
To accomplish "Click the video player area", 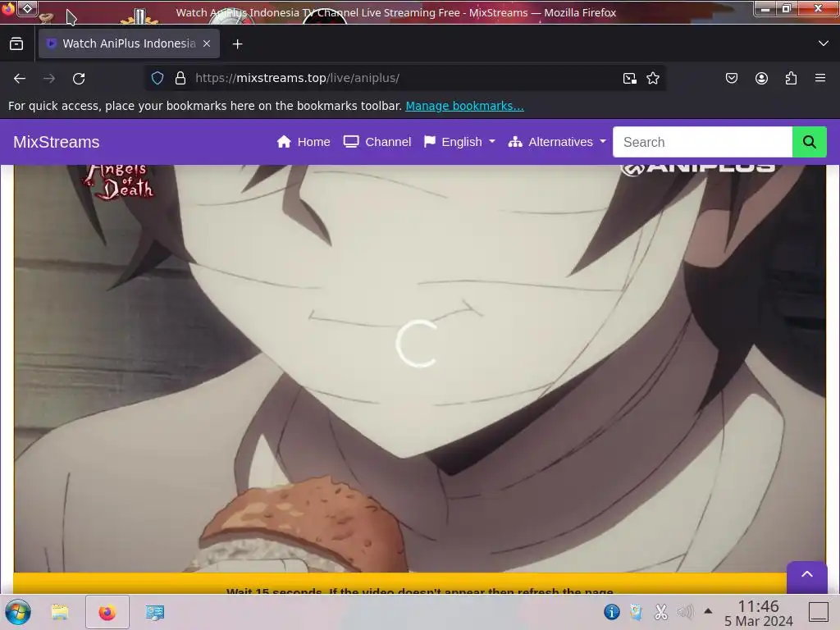I will click(x=419, y=368).
